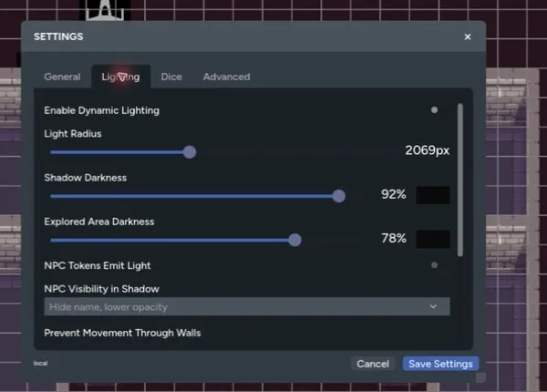This screenshot has height=392, width=547.
Task: Open the Dice tab
Action: 171,77
